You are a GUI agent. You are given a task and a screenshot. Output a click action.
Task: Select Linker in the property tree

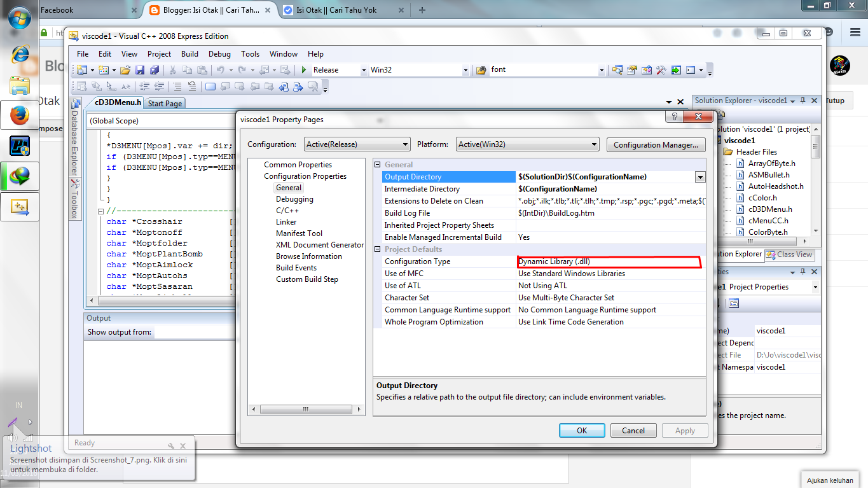286,222
